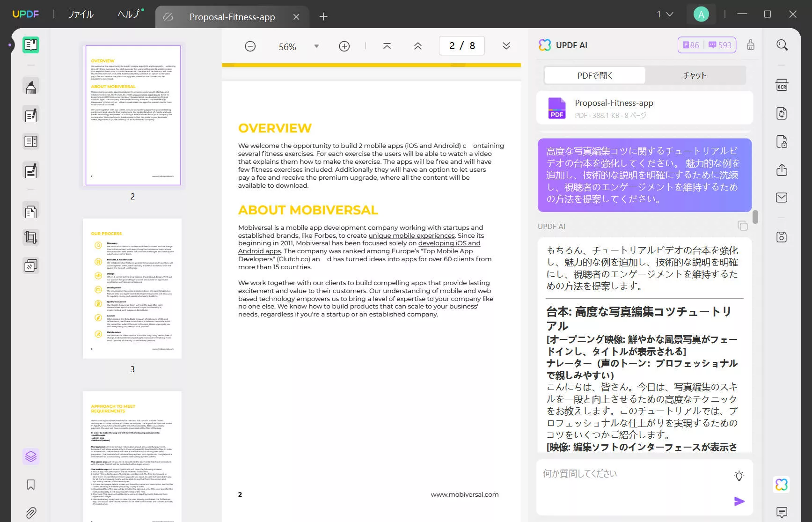Switch to the PDFで聞く tab
The width and height of the screenshot is (812, 522).
tap(595, 75)
